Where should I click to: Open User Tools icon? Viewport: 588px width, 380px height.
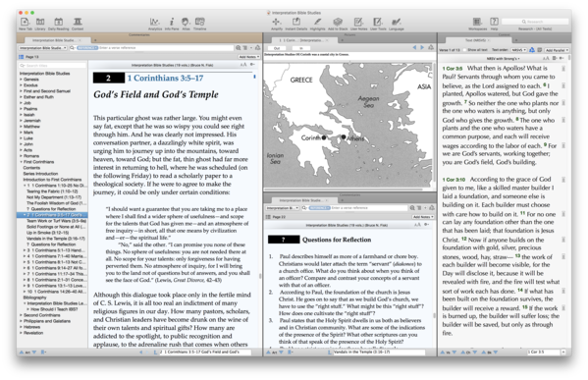tap(378, 23)
